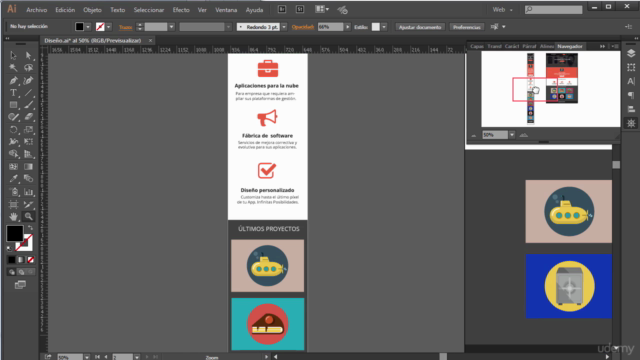Screen dimensions: 640x360
Task: Select the Pen tool
Action: coord(13,80)
